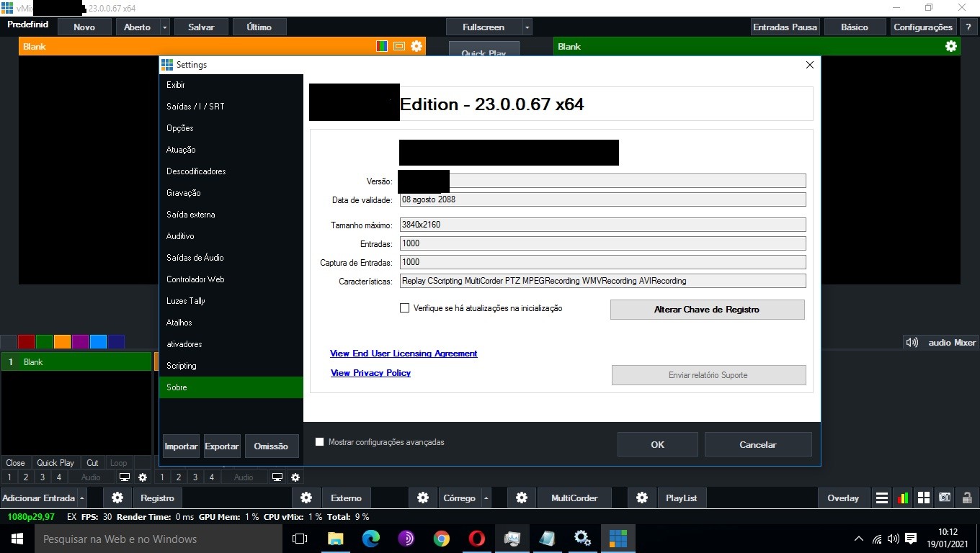
Task: Tick Mostrar configurações avançadas checkbox
Action: 320,442
